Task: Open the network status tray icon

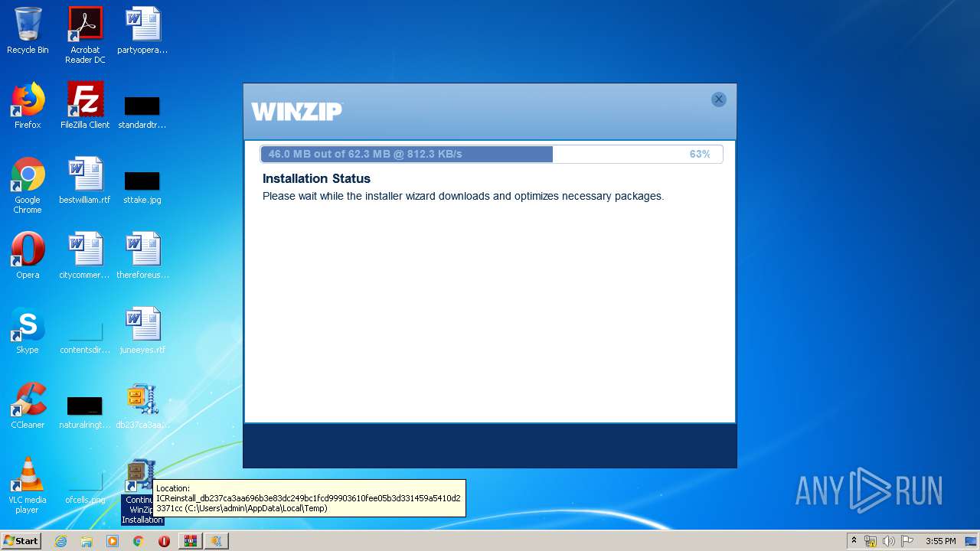Action: [871, 541]
